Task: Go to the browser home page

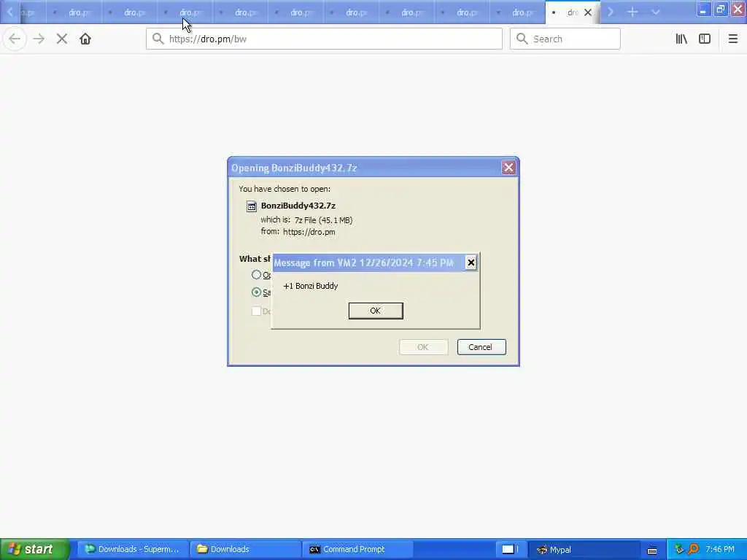Action: pyautogui.click(x=85, y=39)
